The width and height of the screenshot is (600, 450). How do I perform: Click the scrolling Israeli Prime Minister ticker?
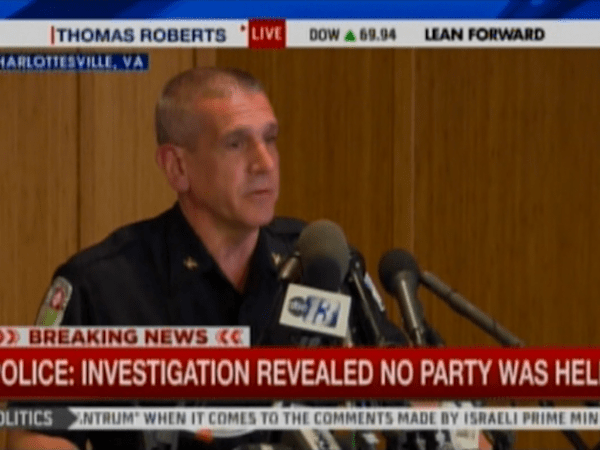click(x=338, y=418)
